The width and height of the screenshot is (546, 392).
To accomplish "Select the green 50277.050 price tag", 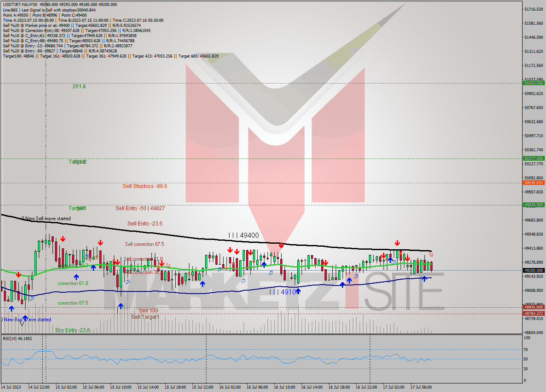I will pos(534,158).
